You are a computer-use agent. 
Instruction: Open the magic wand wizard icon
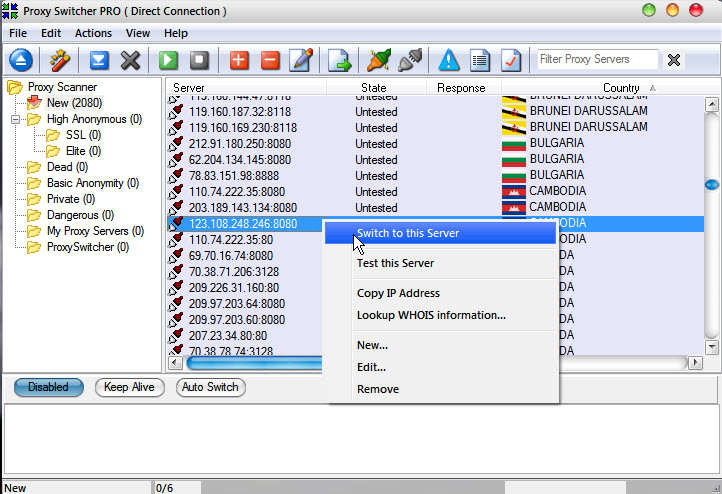point(60,60)
